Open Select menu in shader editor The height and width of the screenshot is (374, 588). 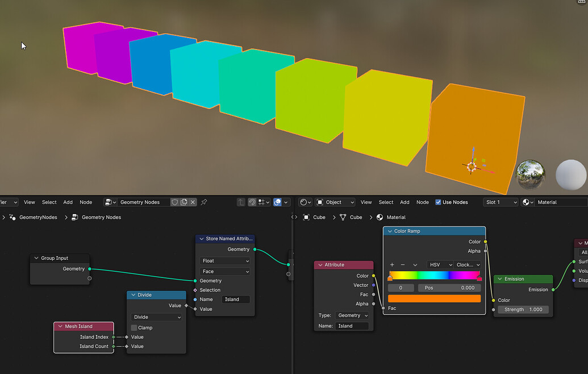[x=386, y=202]
